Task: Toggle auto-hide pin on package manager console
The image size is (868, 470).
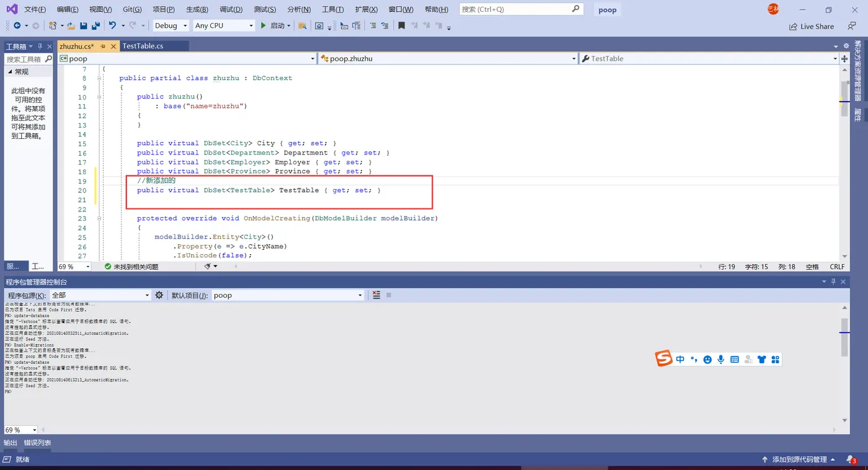Action: [x=833, y=282]
